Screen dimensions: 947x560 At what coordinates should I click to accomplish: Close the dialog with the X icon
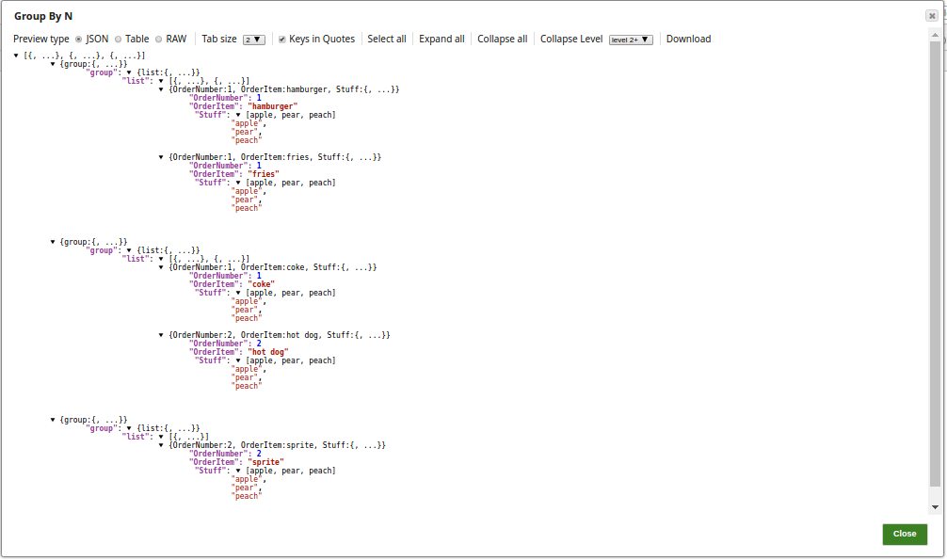point(931,16)
